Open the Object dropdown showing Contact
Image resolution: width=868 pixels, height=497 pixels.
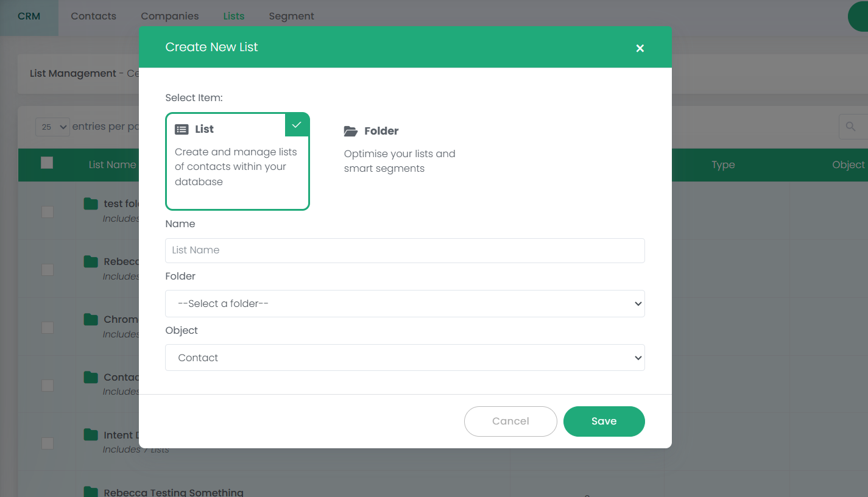[x=404, y=358]
